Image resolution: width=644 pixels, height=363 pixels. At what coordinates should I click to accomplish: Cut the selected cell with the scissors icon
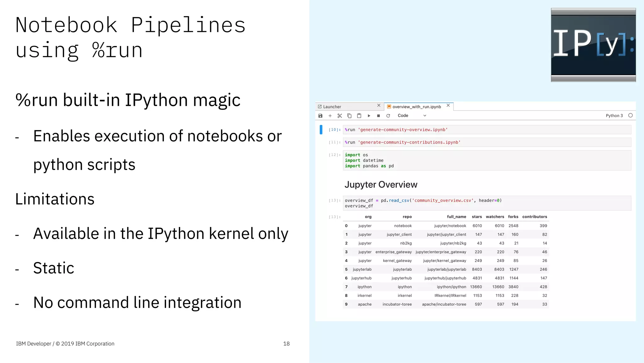pos(340,116)
